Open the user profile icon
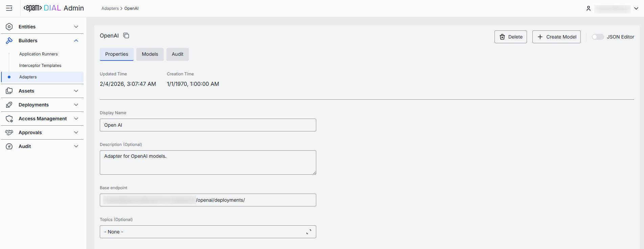The height and width of the screenshot is (249, 644). coord(588,8)
